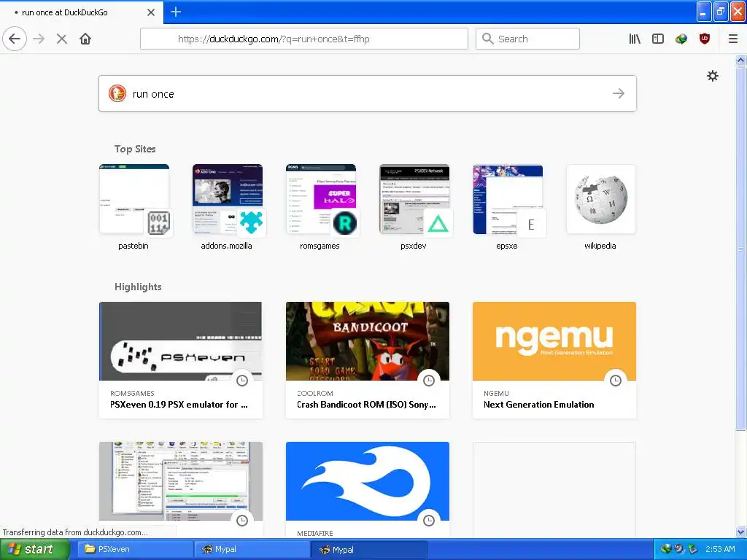Click scrollbar down arrow

740,532
